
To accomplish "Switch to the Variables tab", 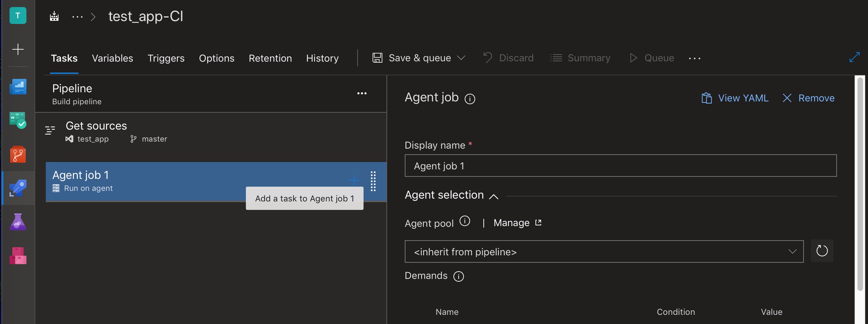I will [x=112, y=58].
